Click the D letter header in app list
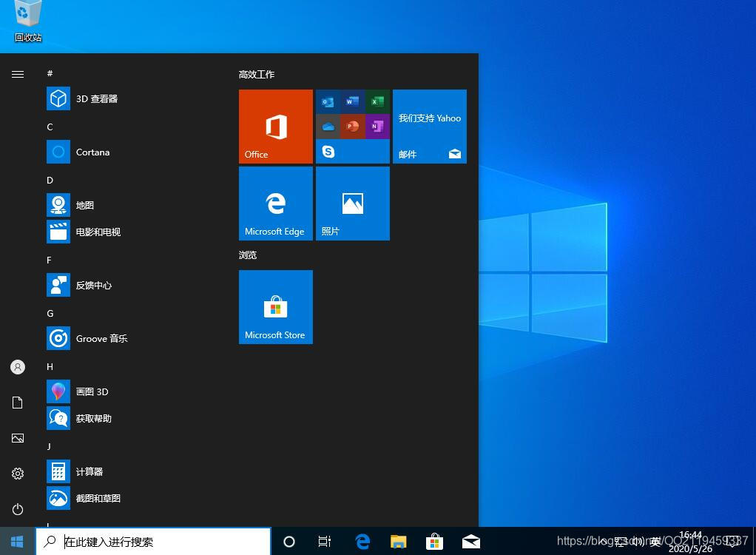This screenshot has width=756, height=555. pyautogui.click(x=50, y=181)
